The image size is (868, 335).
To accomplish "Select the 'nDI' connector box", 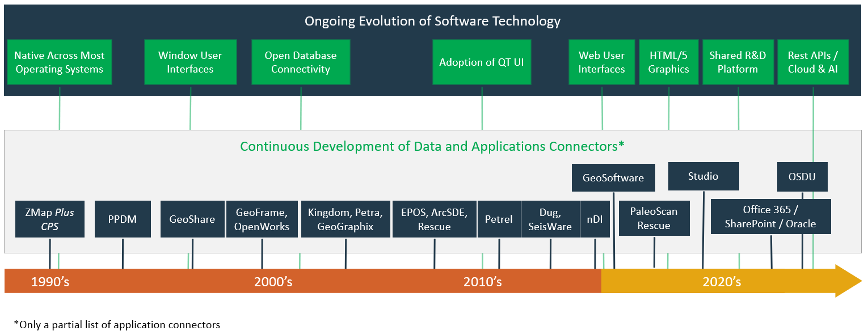I will coord(595,219).
